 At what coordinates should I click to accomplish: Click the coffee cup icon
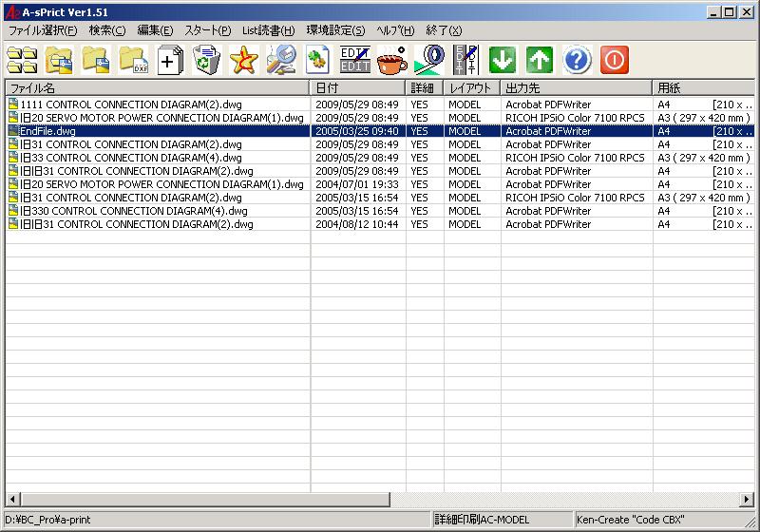pos(390,61)
